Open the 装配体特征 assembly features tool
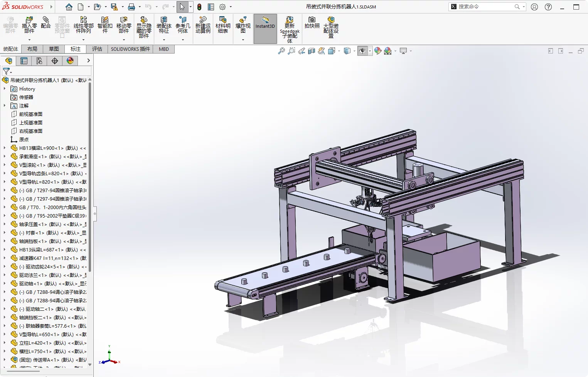The height and width of the screenshot is (377, 588). click(164, 25)
